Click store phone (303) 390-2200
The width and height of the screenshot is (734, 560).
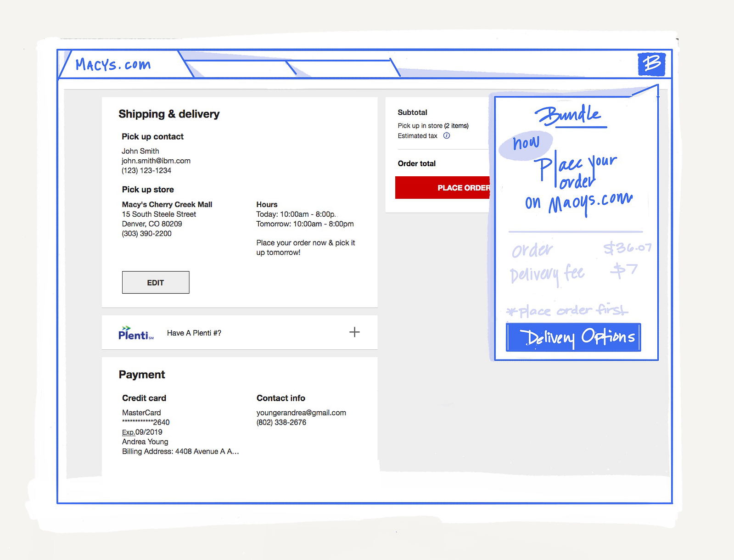coord(147,233)
